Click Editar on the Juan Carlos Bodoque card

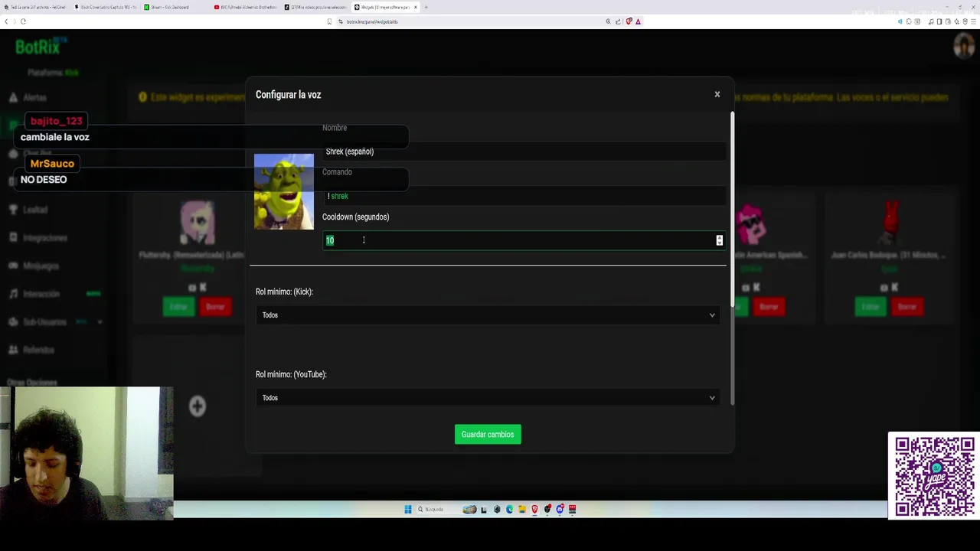(871, 307)
